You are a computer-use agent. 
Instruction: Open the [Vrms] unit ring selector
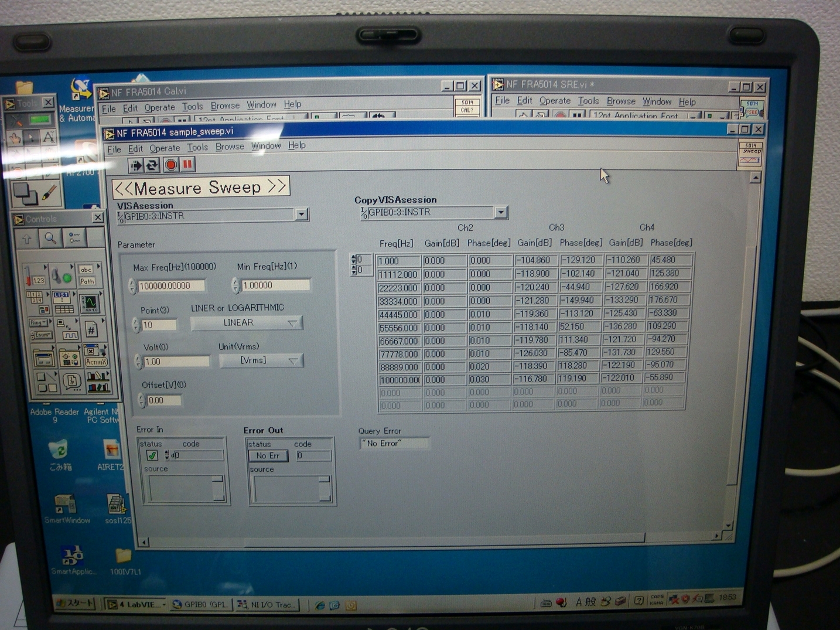point(261,360)
